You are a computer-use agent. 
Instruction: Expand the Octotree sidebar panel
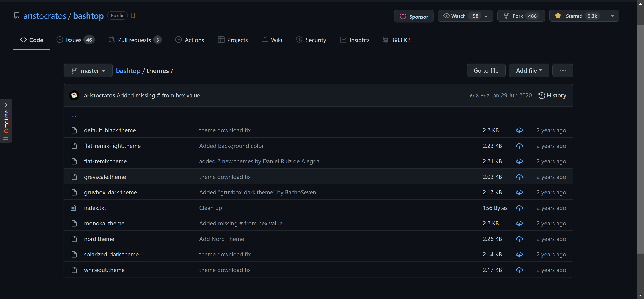[6, 105]
